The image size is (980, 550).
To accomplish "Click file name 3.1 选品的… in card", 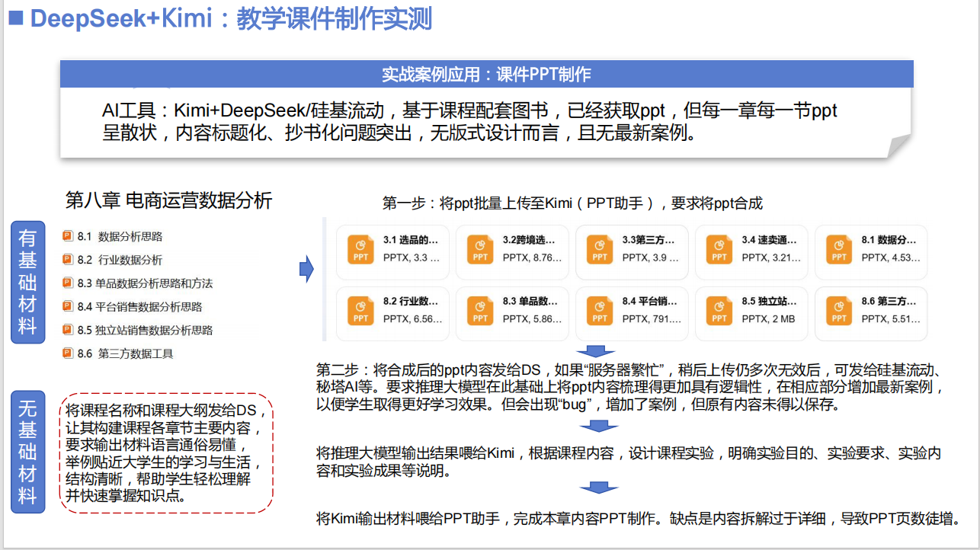I will point(412,240).
